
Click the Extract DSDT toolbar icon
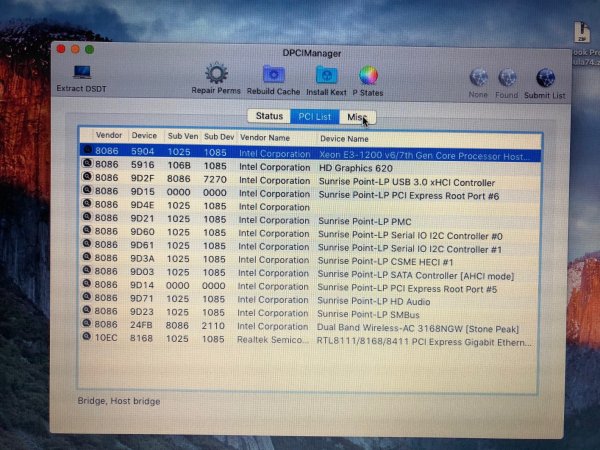coord(82,72)
